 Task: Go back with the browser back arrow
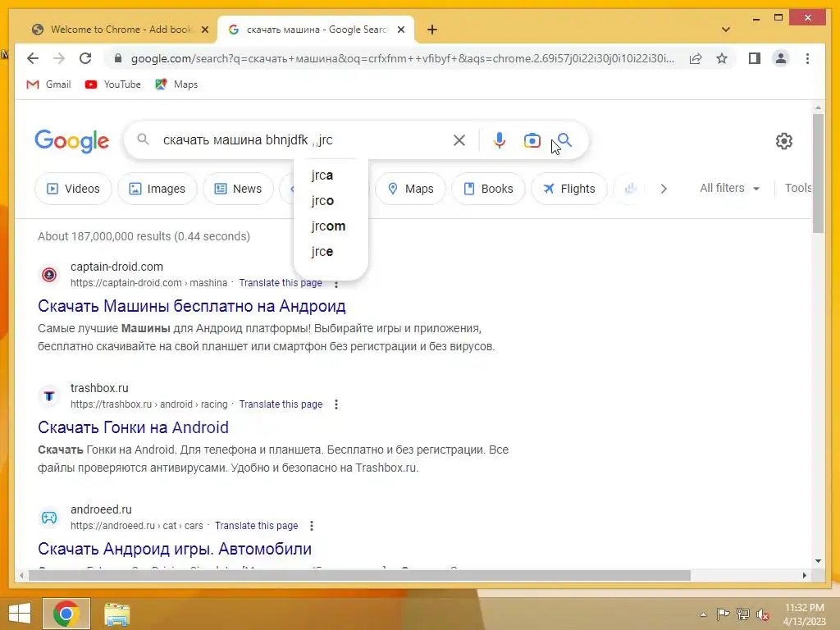click(33, 58)
